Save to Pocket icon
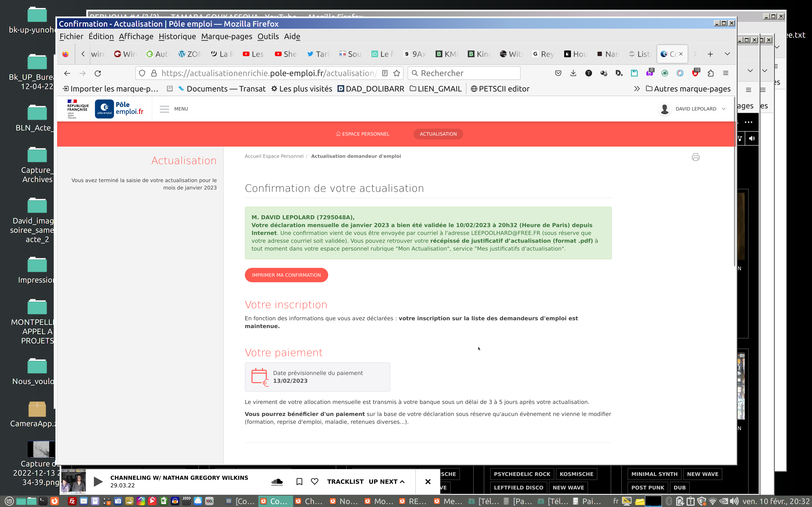 [x=558, y=73]
